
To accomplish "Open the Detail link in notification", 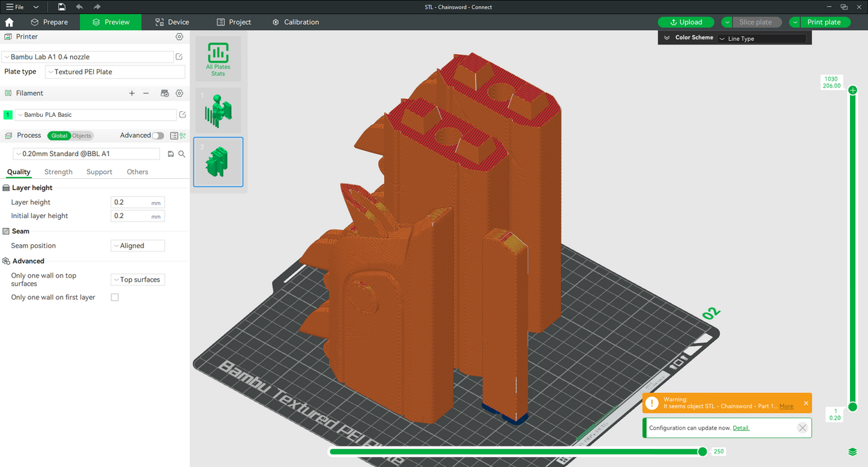I will click(741, 428).
